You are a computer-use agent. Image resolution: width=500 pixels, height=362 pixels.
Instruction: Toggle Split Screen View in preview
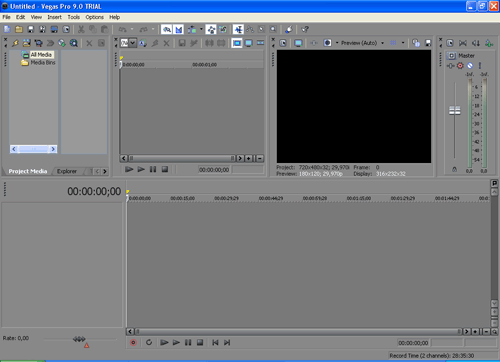click(328, 43)
